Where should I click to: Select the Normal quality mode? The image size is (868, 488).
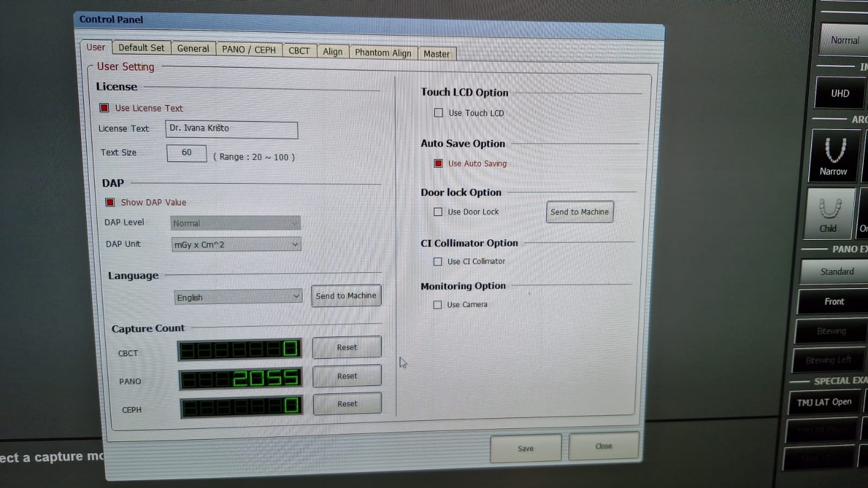click(844, 40)
